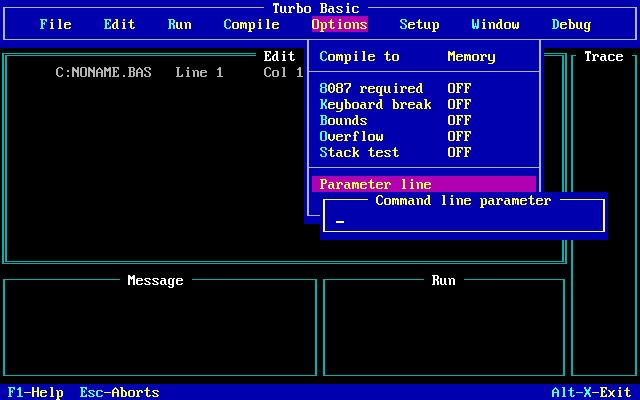Open the Edit menu
The image size is (640, 400).
pos(119,24)
